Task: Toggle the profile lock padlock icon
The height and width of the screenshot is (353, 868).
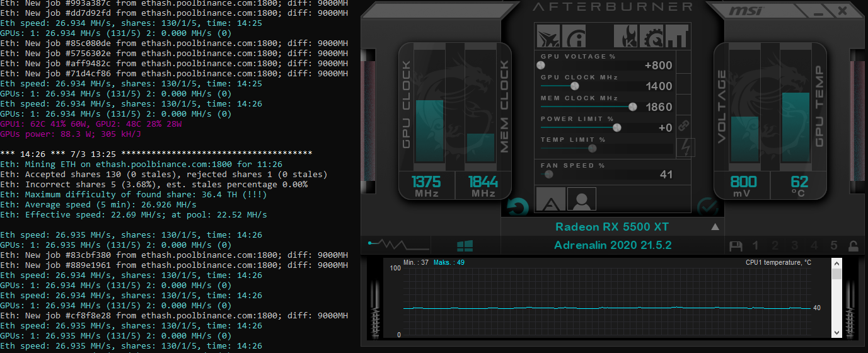Action: (x=853, y=246)
